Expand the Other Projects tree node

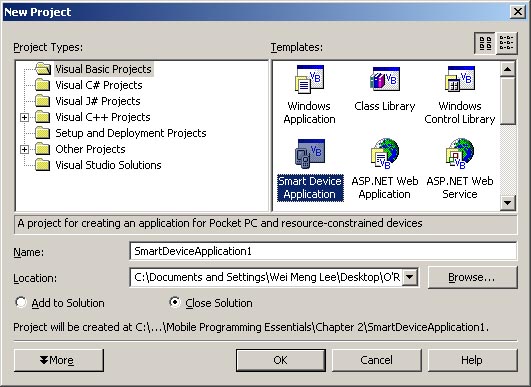pyautogui.click(x=24, y=149)
